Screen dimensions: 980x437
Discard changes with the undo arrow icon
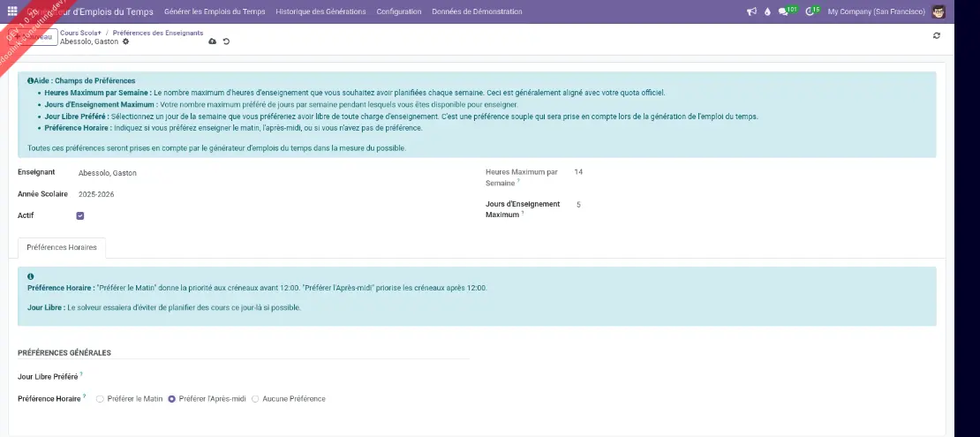pyautogui.click(x=226, y=41)
